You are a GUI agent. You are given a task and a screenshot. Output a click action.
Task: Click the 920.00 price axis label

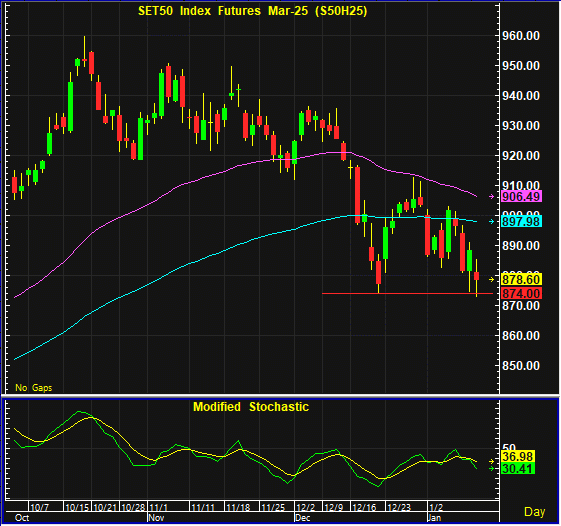pos(521,156)
